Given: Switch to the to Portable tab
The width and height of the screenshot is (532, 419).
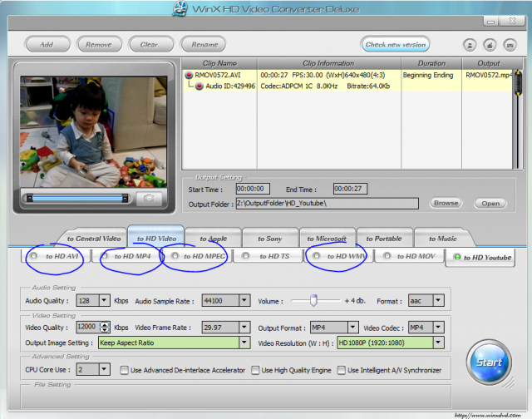Looking at the screenshot, I should coord(384,239).
